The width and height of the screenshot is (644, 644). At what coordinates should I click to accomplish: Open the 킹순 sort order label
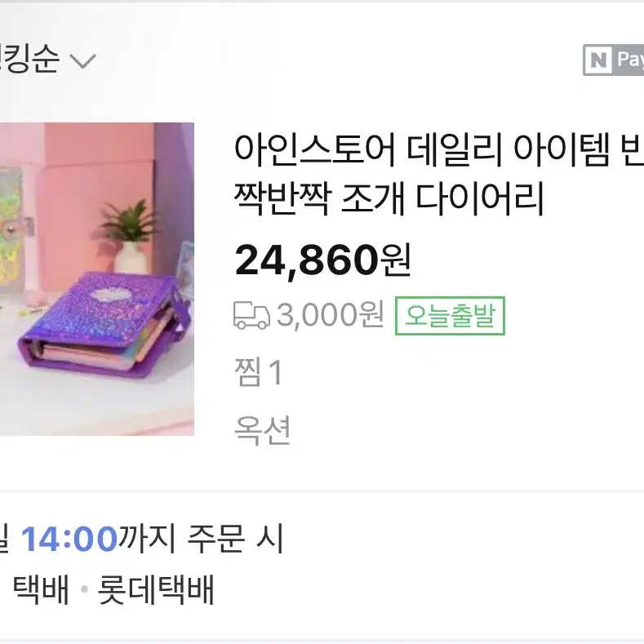[x=29, y=60]
